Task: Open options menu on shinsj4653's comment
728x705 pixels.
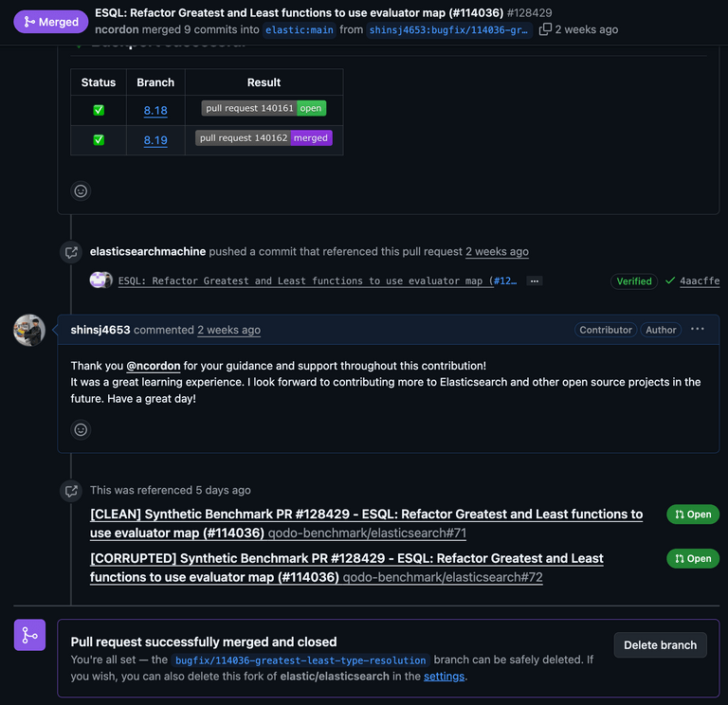Action: [698, 329]
